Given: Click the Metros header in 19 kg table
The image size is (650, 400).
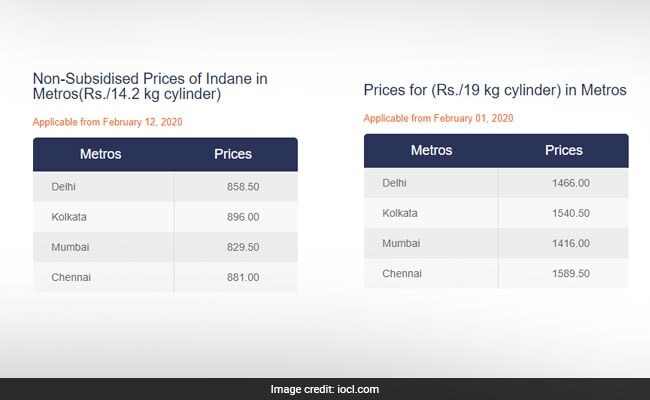Looking at the screenshot, I should 431,150.
